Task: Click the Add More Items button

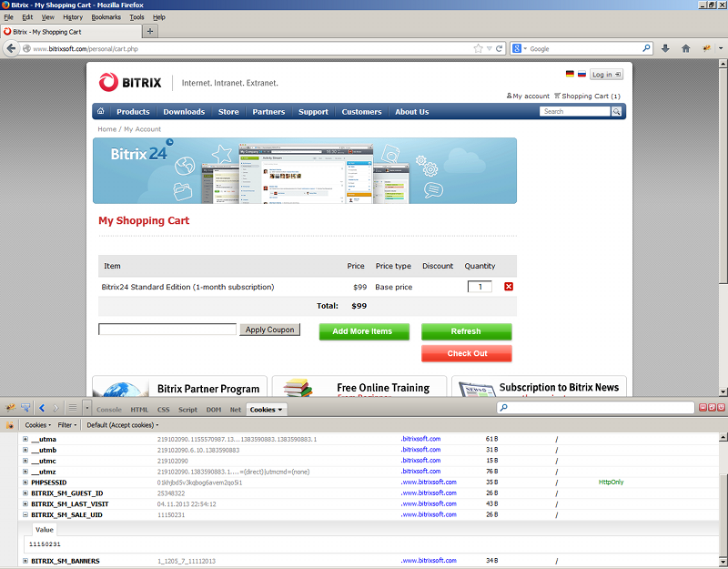Action: [364, 331]
